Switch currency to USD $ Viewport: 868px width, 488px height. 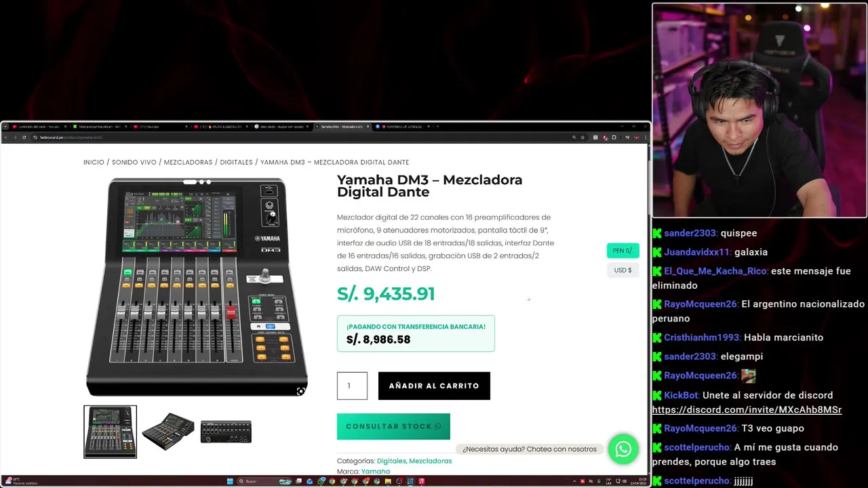tap(623, 270)
